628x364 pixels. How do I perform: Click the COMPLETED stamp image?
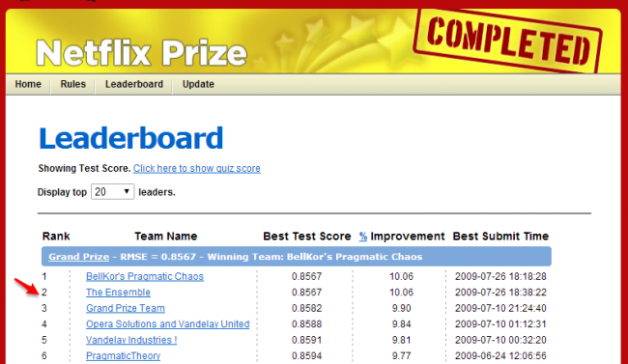click(508, 42)
